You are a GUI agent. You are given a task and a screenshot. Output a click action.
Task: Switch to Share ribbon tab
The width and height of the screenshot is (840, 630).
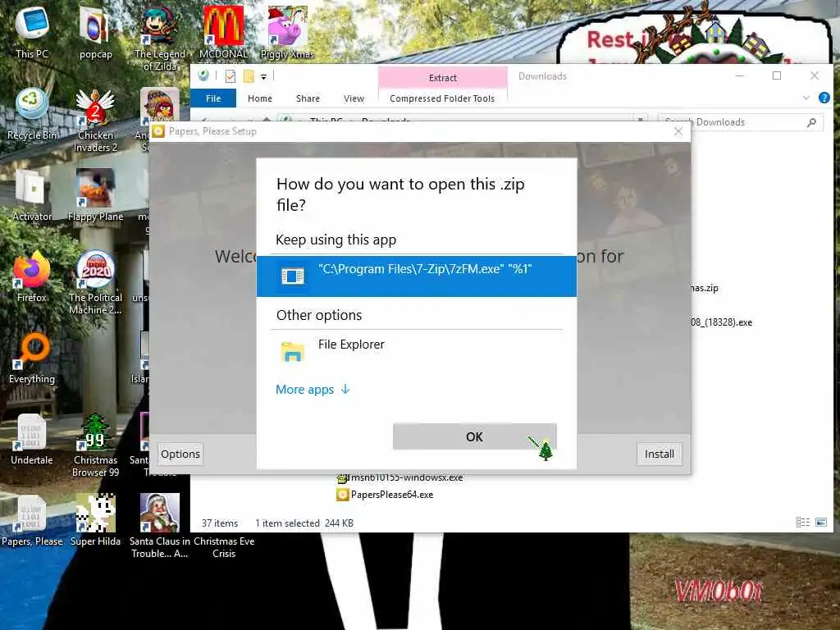308,98
